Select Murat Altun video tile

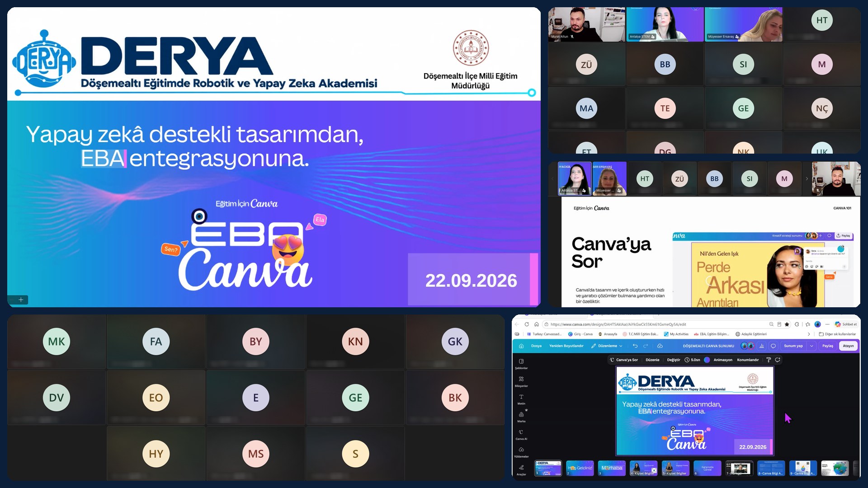[586, 25]
